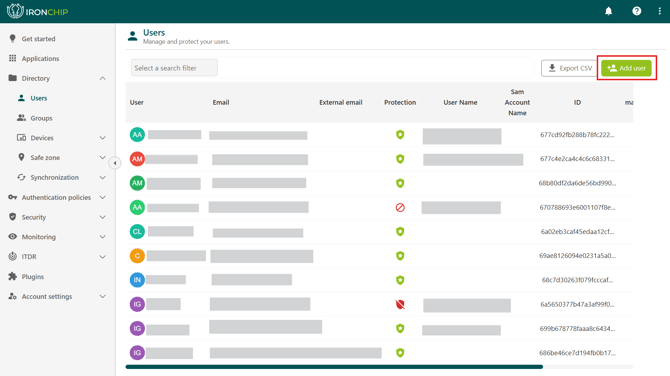Screen dimensions: 670x376
Task: Click the Monitoring eye icon
Action: tap(12, 236)
